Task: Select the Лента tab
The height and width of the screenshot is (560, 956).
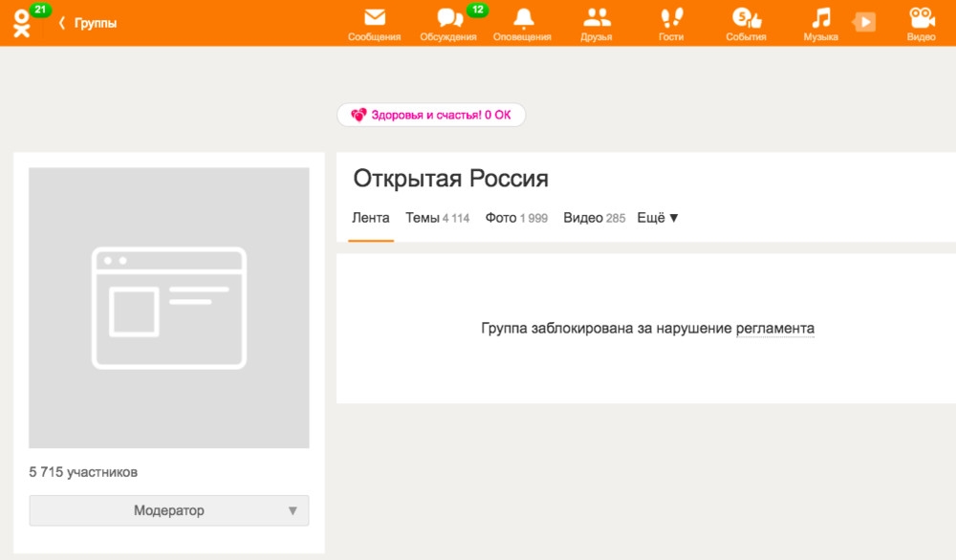Action: (370, 217)
